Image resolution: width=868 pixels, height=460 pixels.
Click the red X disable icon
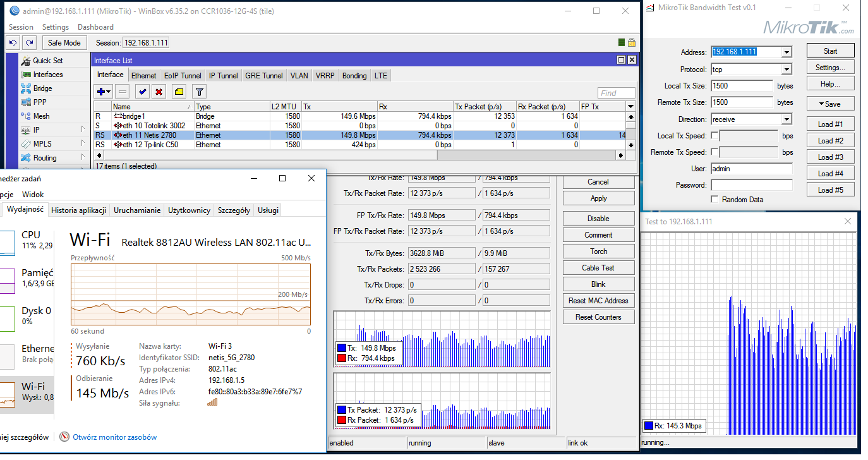click(159, 92)
